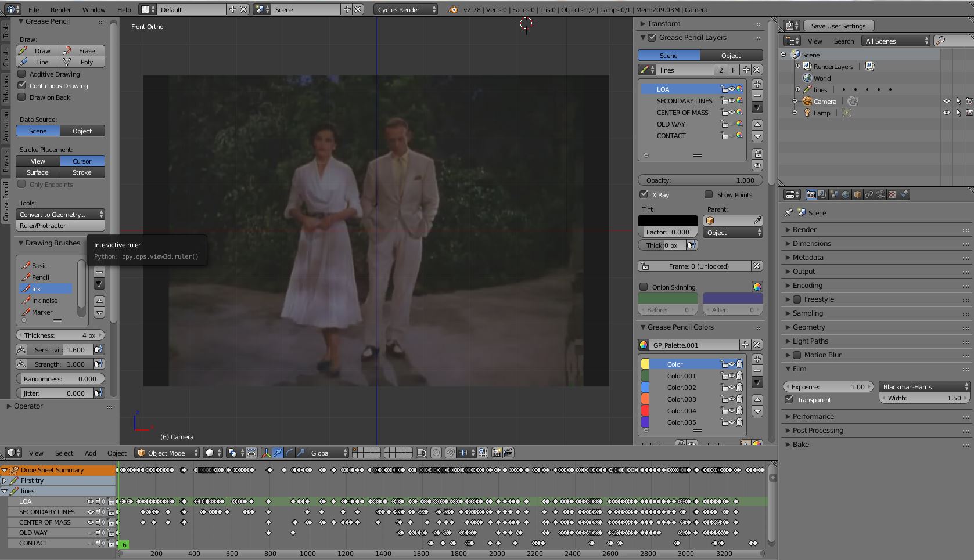Hide the Camera in viewport via outliner eye
The width and height of the screenshot is (974, 560).
pos(947,102)
